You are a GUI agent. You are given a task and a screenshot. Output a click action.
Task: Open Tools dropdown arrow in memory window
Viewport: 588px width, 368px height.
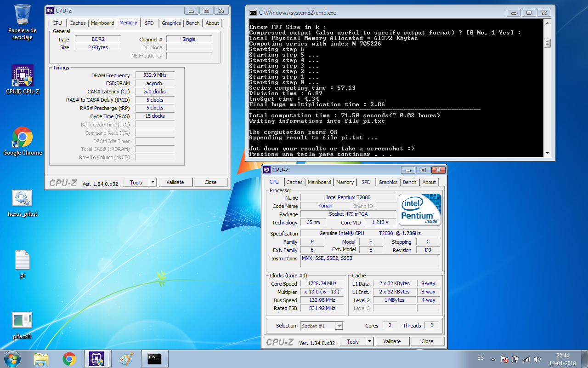pos(153,182)
